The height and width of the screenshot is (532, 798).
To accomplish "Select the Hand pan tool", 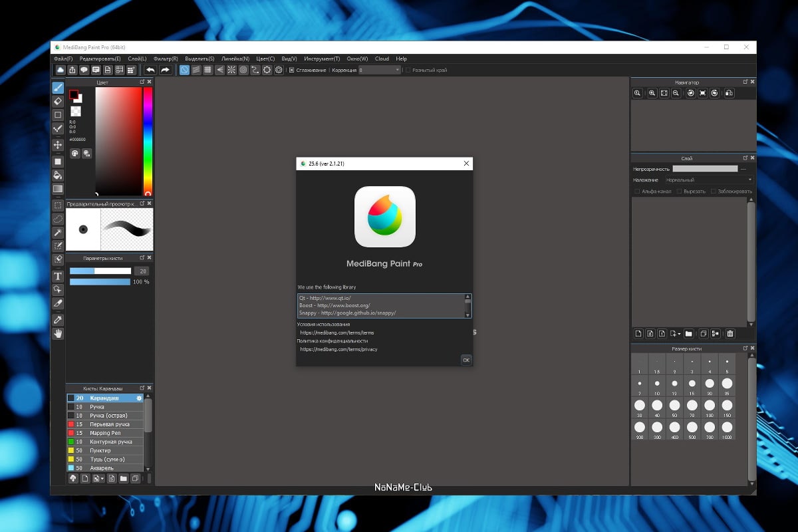I will 58,333.
